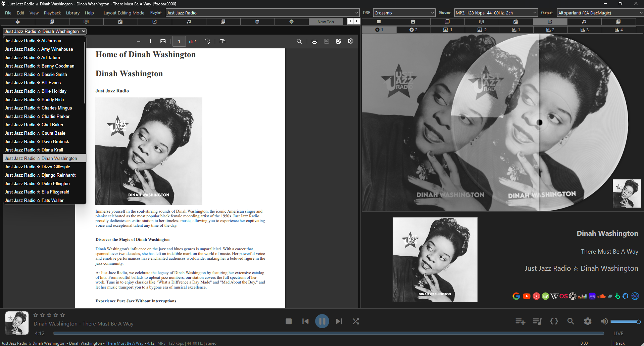This screenshot has width=644, height=346.
Task: Click curly braces icon in playback bar
Action: point(554,321)
